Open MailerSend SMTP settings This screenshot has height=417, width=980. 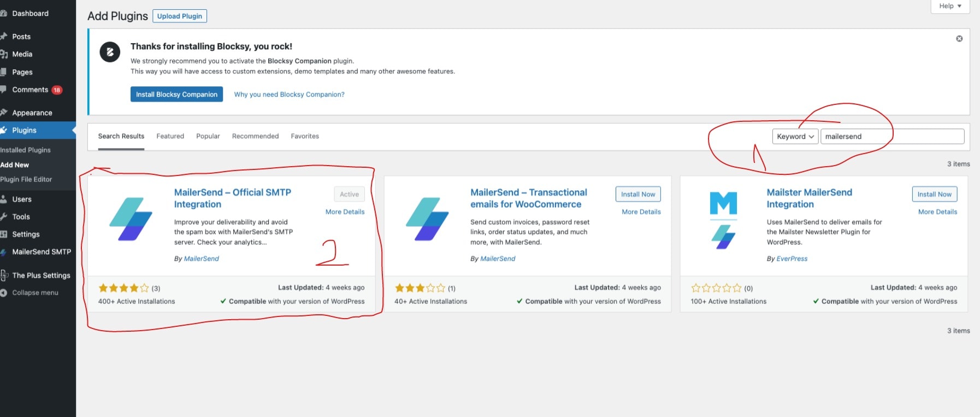point(42,252)
